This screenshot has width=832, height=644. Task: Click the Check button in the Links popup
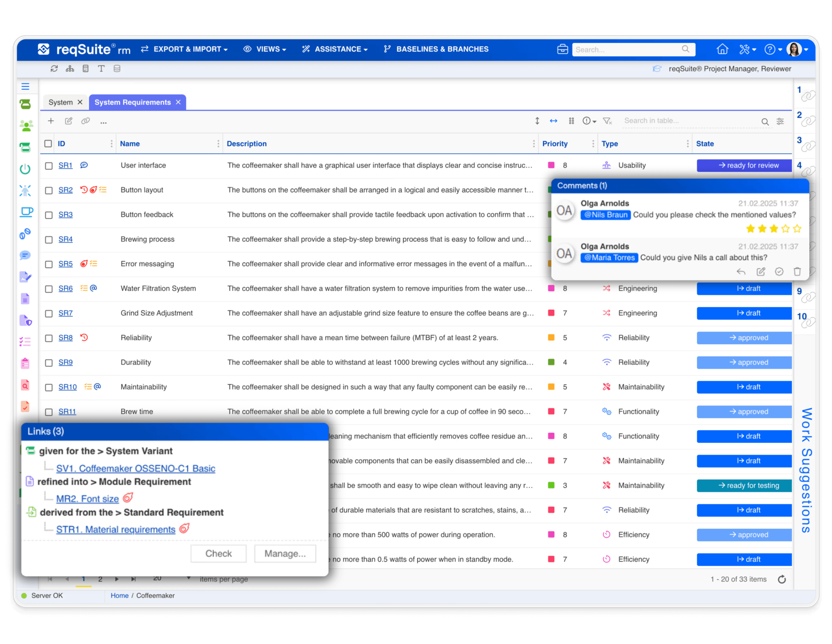click(218, 553)
